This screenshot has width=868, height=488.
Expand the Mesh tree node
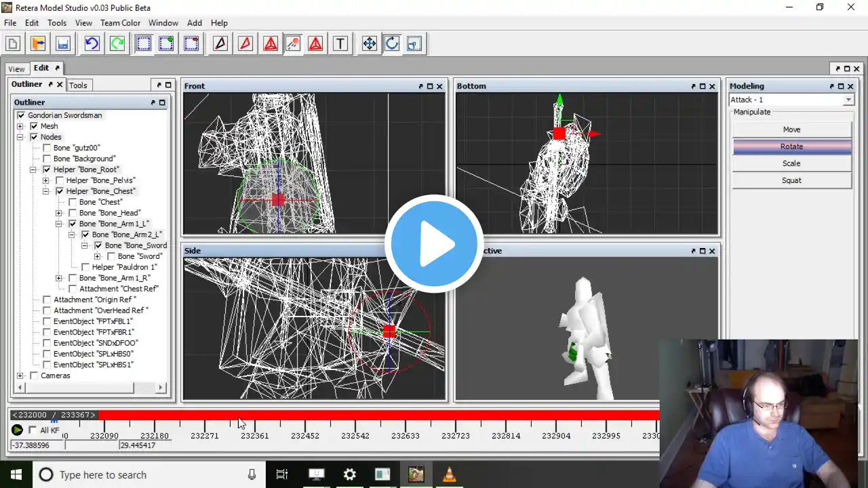coord(20,126)
